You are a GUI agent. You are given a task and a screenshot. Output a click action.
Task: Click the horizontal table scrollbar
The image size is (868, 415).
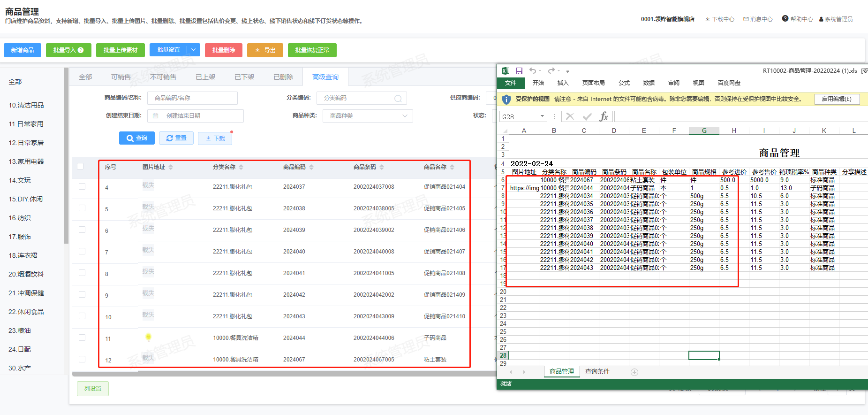pyautogui.click(x=281, y=374)
